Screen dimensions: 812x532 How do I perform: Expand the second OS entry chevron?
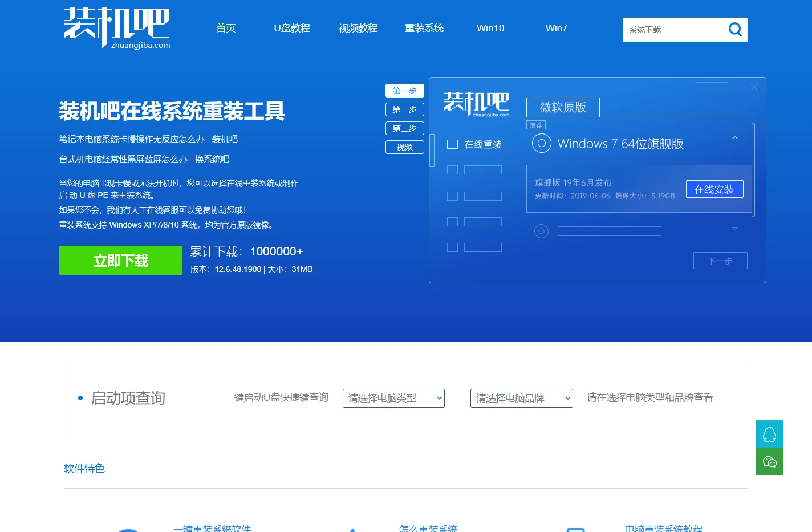coord(735,228)
